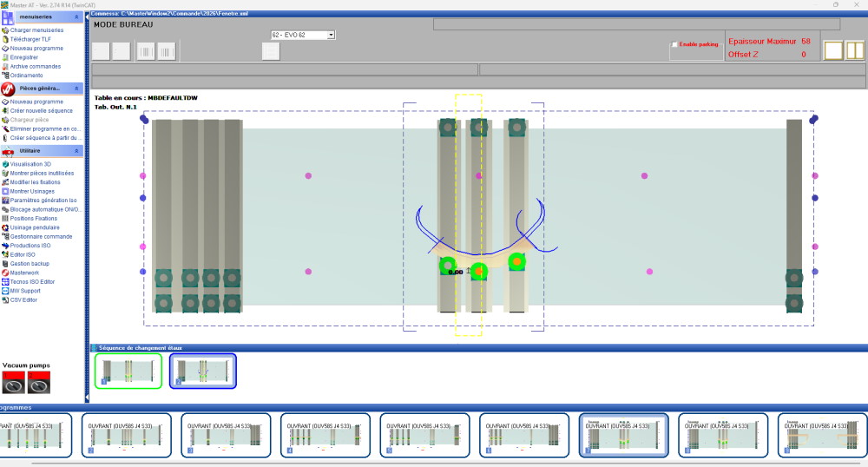Open the 62 - EVO 62 dropdown
The width and height of the screenshot is (868, 467).
pos(331,35)
